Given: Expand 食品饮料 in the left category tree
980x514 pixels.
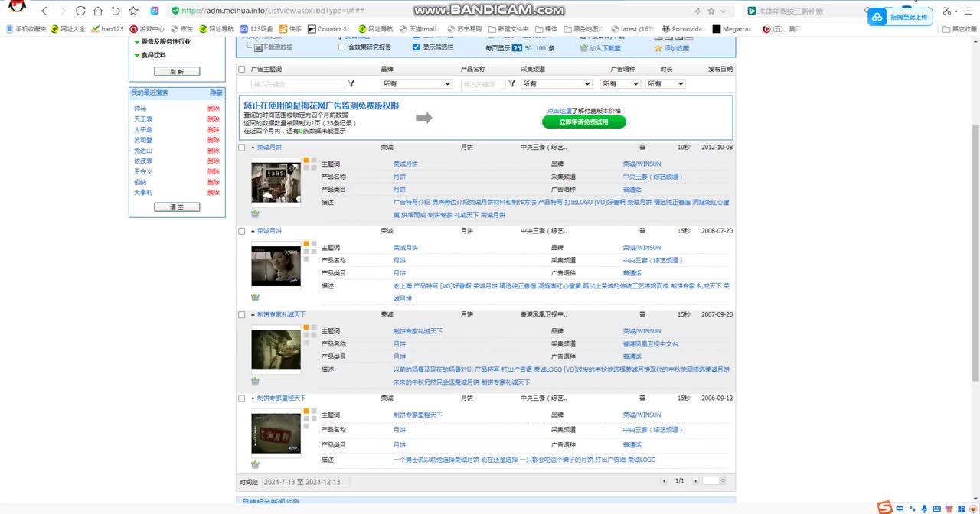Looking at the screenshot, I should tap(137, 55).
